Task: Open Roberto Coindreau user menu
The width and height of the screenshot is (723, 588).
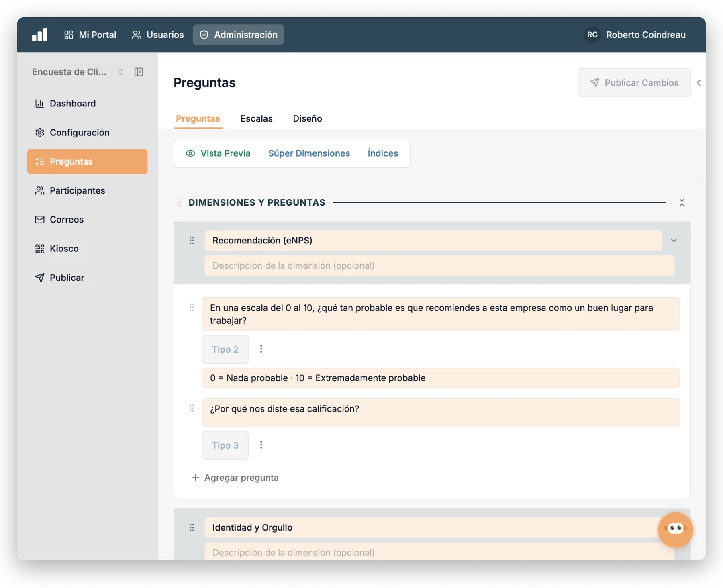Action: click(x=645, y=35)
